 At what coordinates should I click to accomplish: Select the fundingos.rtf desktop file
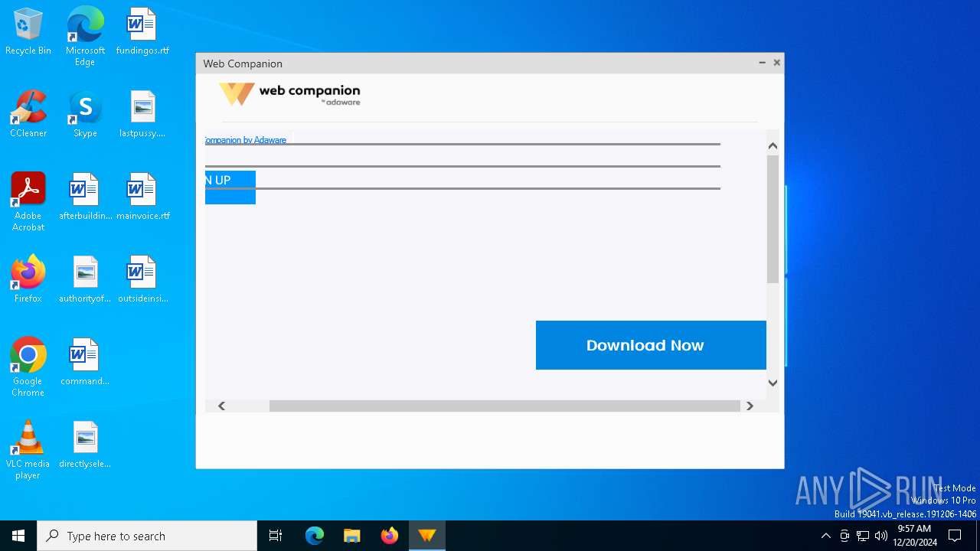click(142, 32)
